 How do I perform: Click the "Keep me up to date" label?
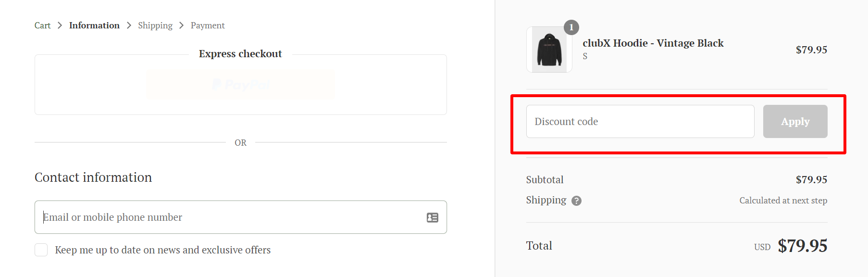(162, 250)
